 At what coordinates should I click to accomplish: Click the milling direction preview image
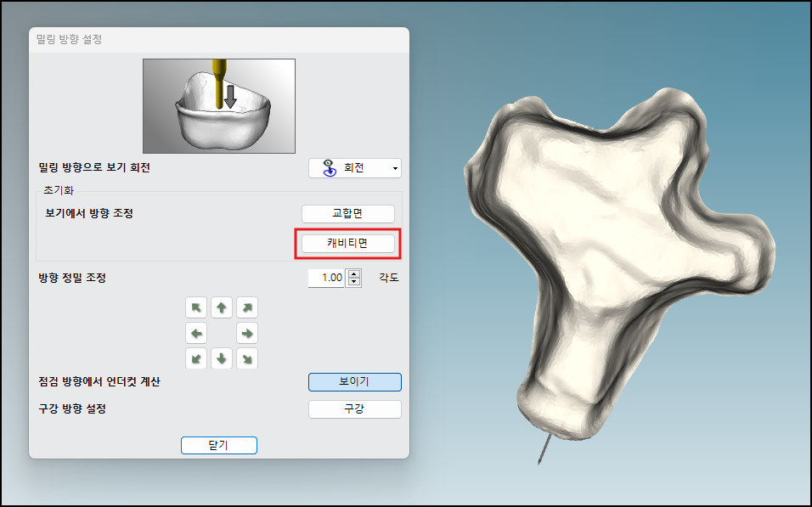(x=218, y=105)
